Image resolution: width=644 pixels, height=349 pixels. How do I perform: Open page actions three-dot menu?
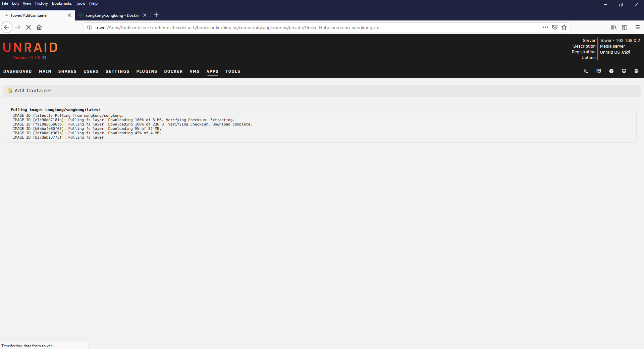click(x=545, y=27)
